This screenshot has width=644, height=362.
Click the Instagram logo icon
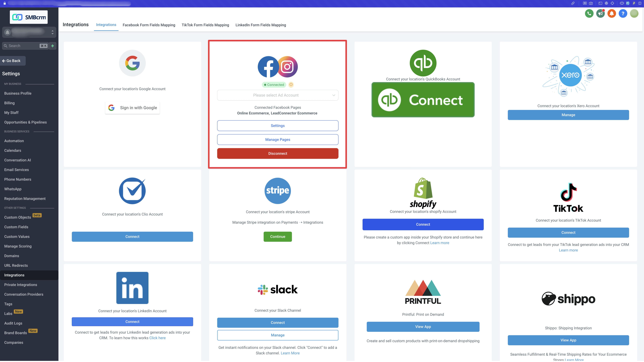click(x=288, y=67)
